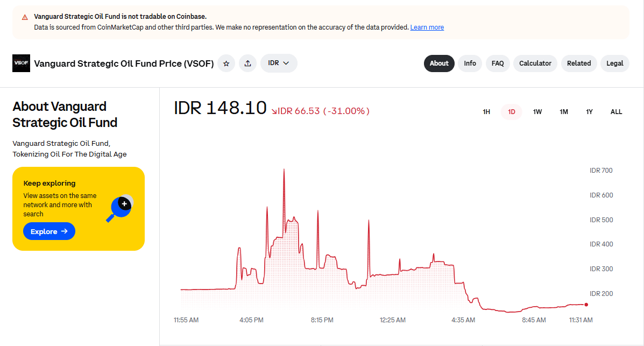Screen dimensions: 644x346
Task: Click the 8:15 PM time label
Action: click(x=322, y=320)
